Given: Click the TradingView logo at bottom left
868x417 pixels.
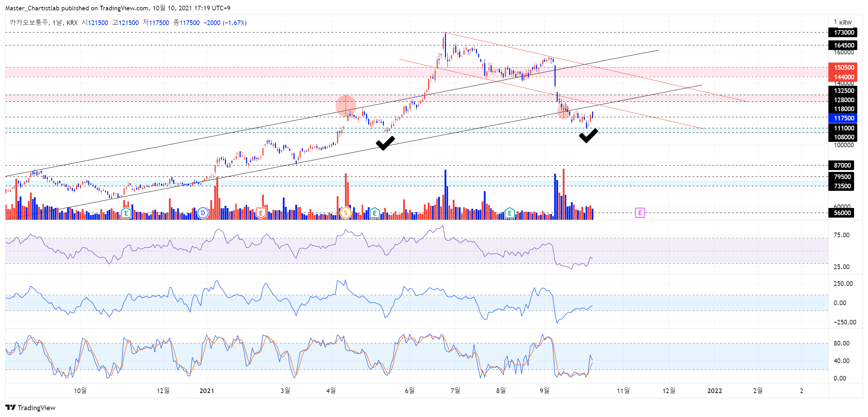Looking at the screenshot, I should [31, 408].
